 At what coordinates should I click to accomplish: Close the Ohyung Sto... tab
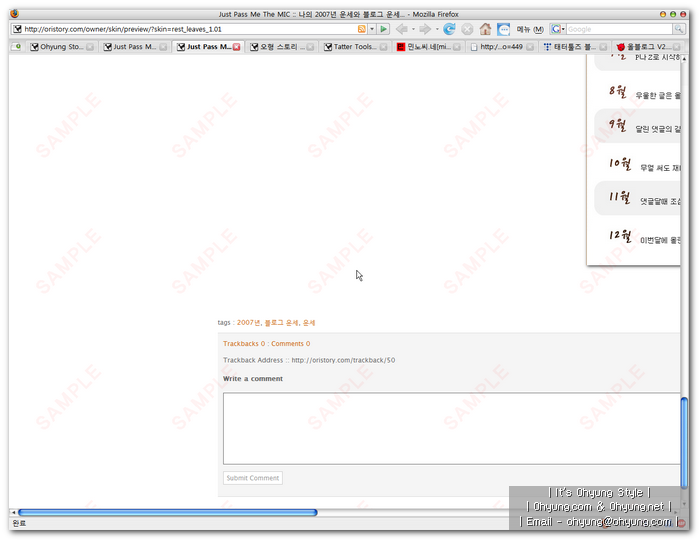click(90, 47)
